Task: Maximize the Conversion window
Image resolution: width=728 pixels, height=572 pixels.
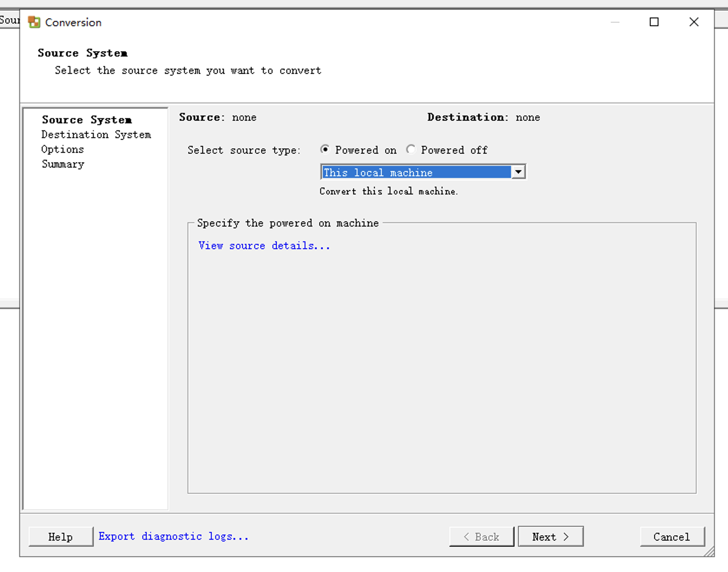Action: point(654,22)
